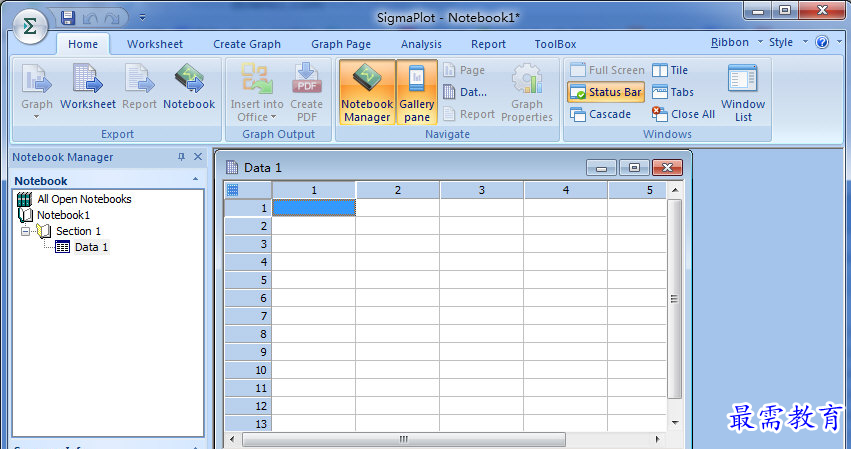Click the Full Screen button
Viewport: 851px width, 449px height.
coord(607,70)
